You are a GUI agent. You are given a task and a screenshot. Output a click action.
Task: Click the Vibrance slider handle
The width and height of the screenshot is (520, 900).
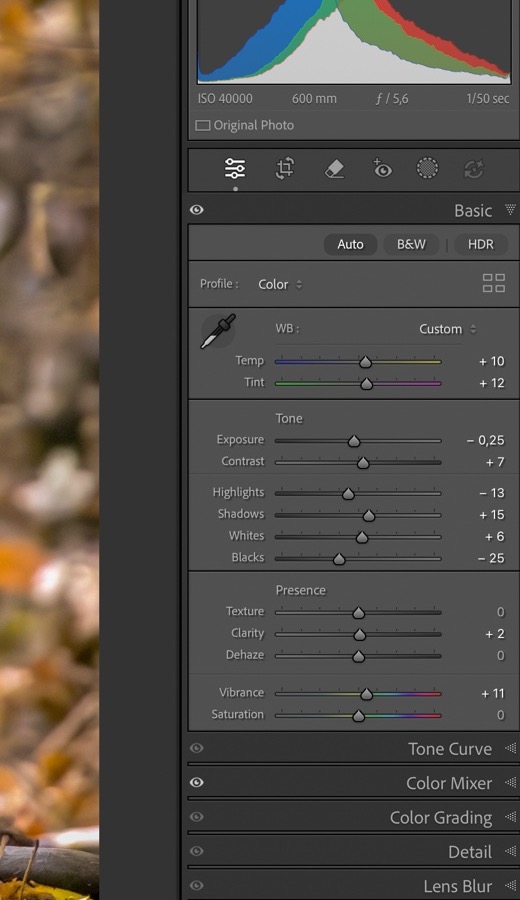click(367, 695)
